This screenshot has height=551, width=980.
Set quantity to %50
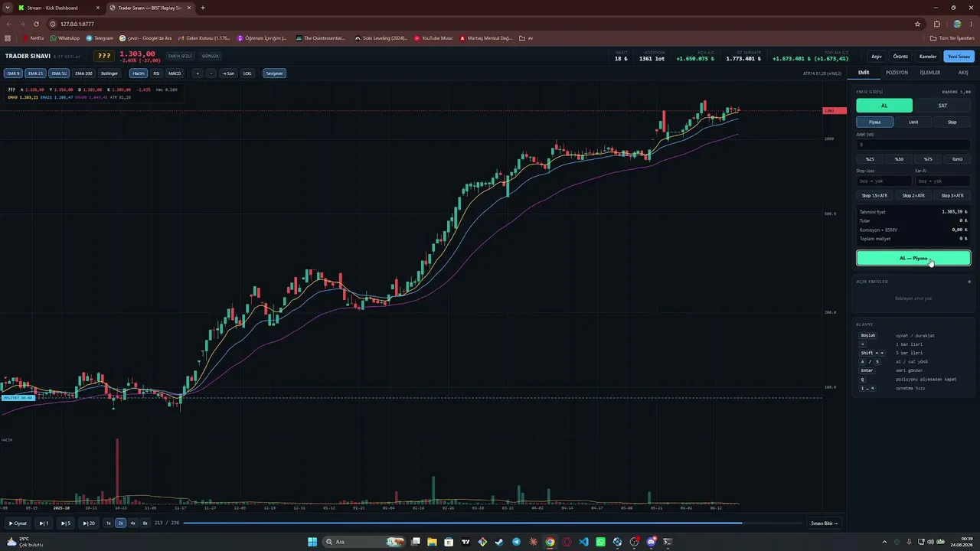[x=899, y=159]
